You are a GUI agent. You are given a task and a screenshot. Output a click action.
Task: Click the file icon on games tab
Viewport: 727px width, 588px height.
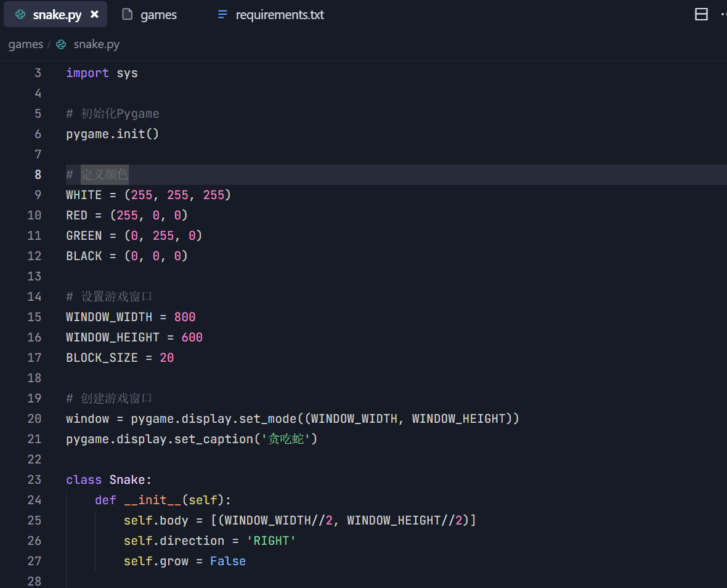[128, 15]
